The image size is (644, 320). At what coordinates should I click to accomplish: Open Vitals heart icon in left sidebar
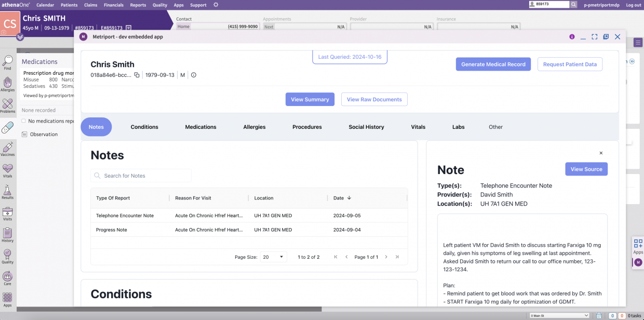[7, 171]
